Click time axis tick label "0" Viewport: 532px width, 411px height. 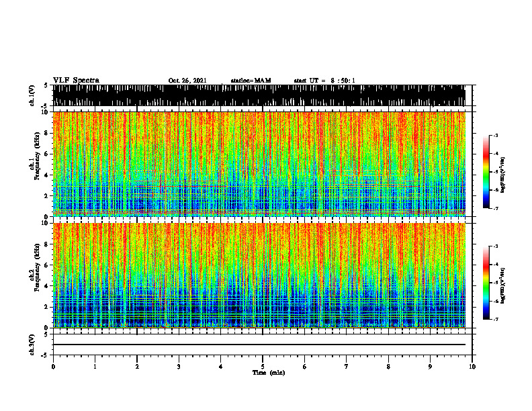point(53,367)
